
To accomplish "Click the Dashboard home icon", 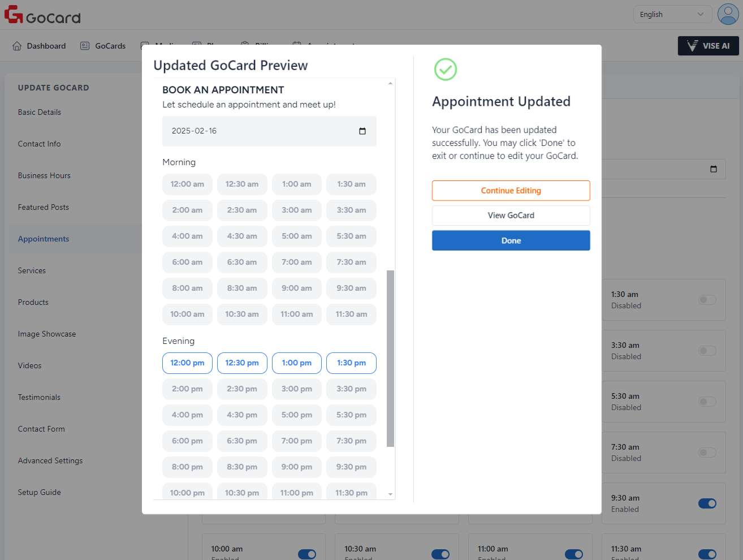I will point(17,46).
